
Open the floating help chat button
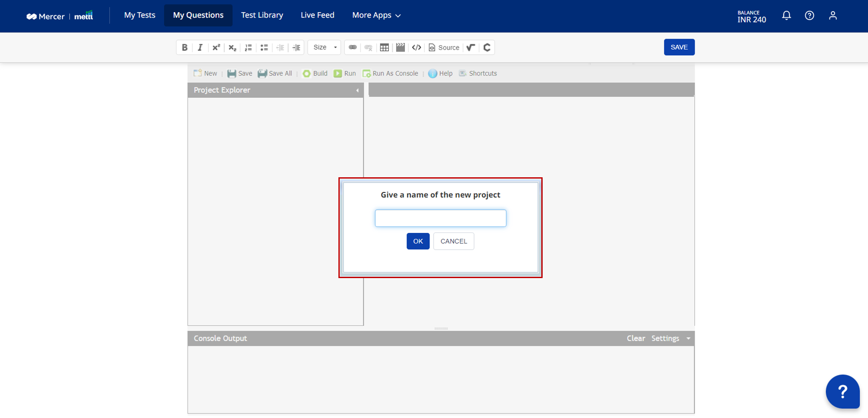pyautogui.click(x=843, y=391)
